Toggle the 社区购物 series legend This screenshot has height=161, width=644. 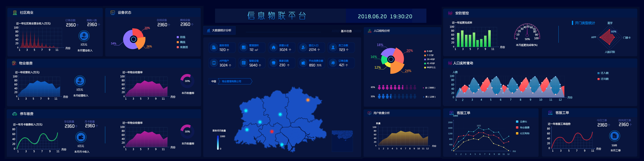[523, 134]
